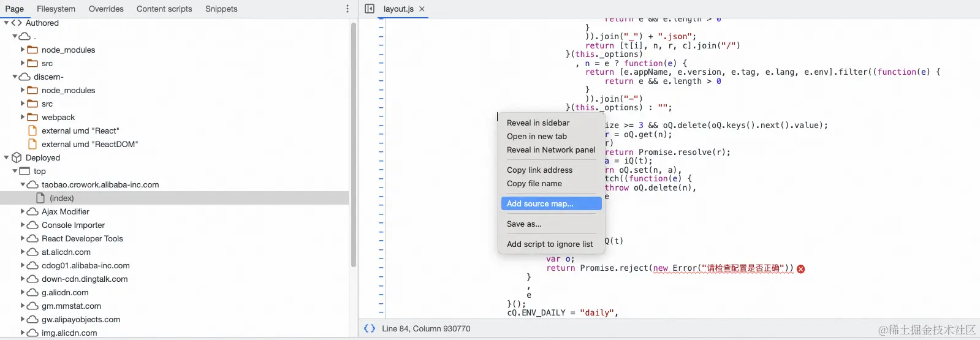Click cloud icon next to at.alicdn.com
The image size is (980, 340).
[32, 252]
